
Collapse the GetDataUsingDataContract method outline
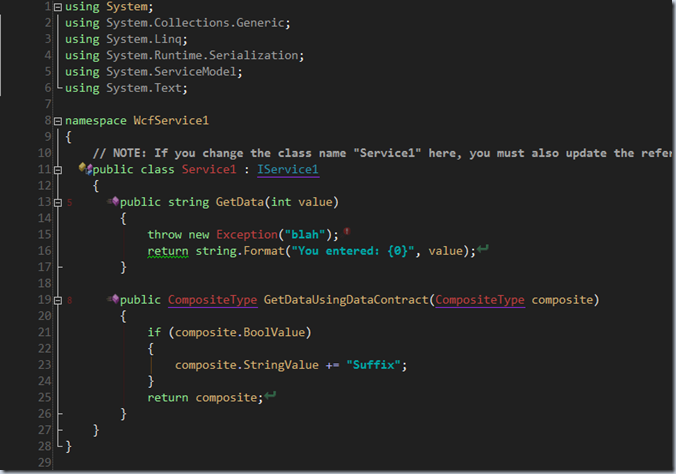point(58,300)
